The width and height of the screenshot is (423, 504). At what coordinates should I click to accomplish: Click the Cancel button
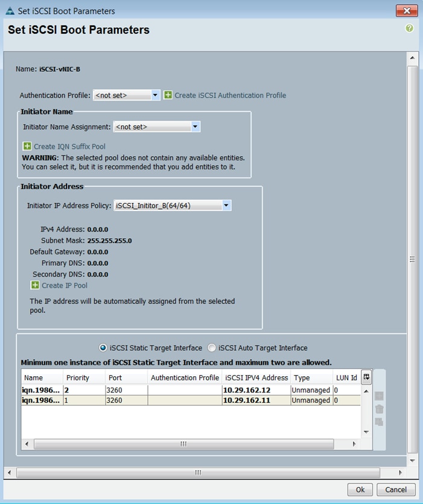coord(396,490)
